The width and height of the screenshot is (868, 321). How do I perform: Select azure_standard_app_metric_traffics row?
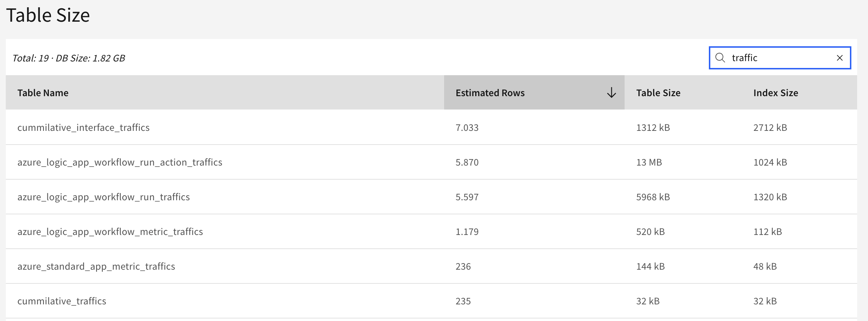[431, 266]
